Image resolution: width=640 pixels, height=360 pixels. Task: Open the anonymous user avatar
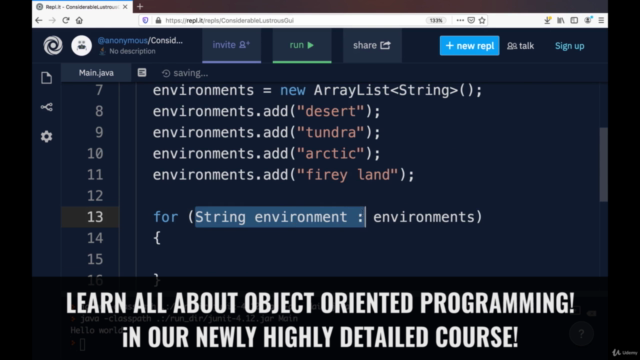[82, 45]
